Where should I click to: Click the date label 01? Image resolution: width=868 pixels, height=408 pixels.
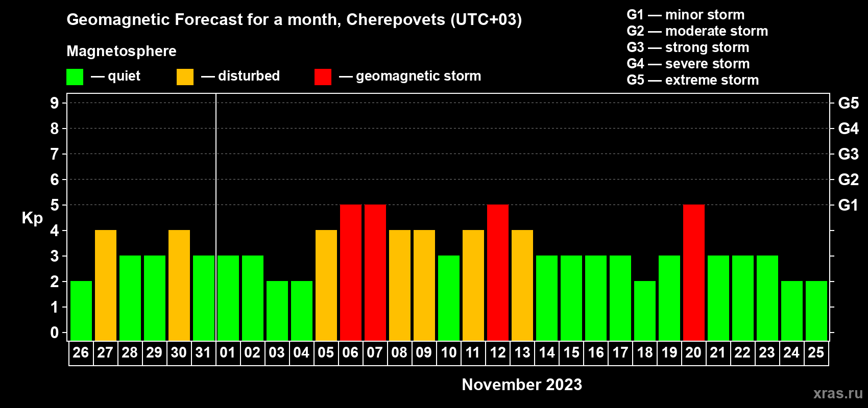pos(228,352)
